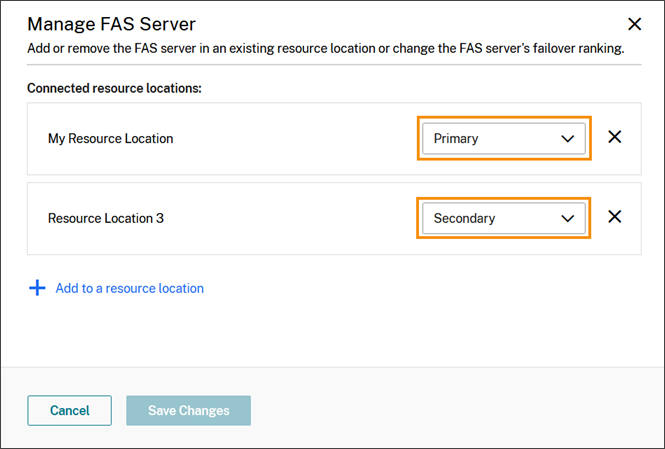Select the My Resource Location label

(110, 139)
